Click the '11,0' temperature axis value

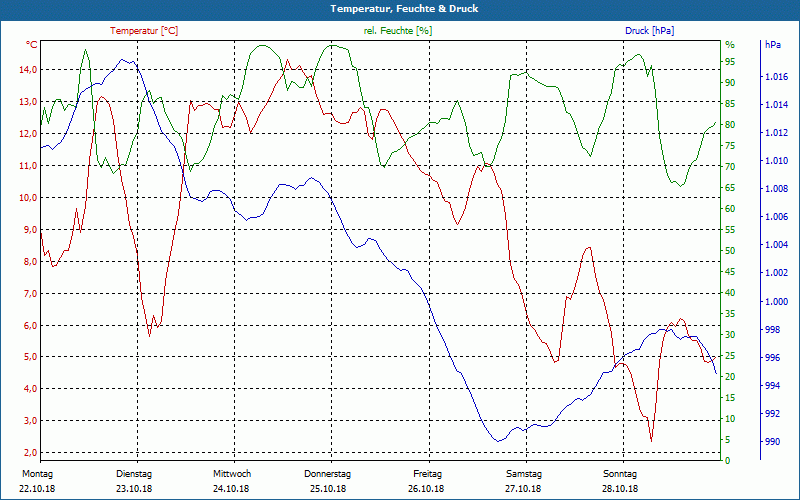point(28,165)
